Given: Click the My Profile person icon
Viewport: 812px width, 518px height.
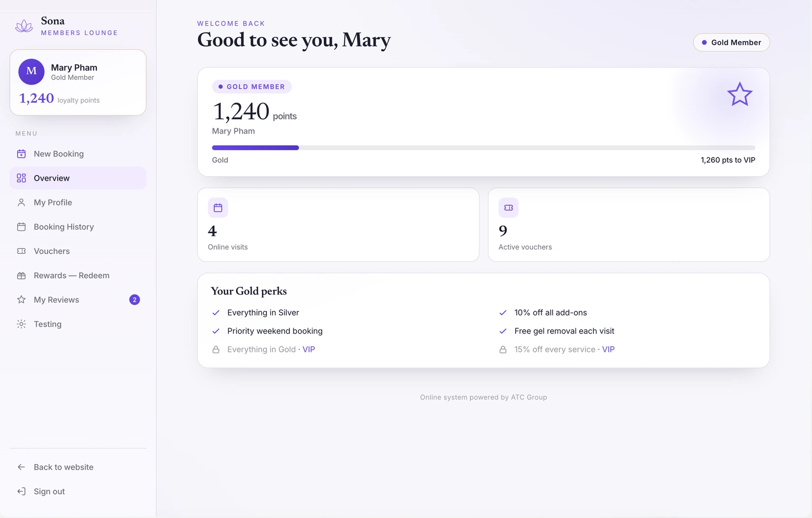Looking at the screenshot, I should [x=21, y=203].
